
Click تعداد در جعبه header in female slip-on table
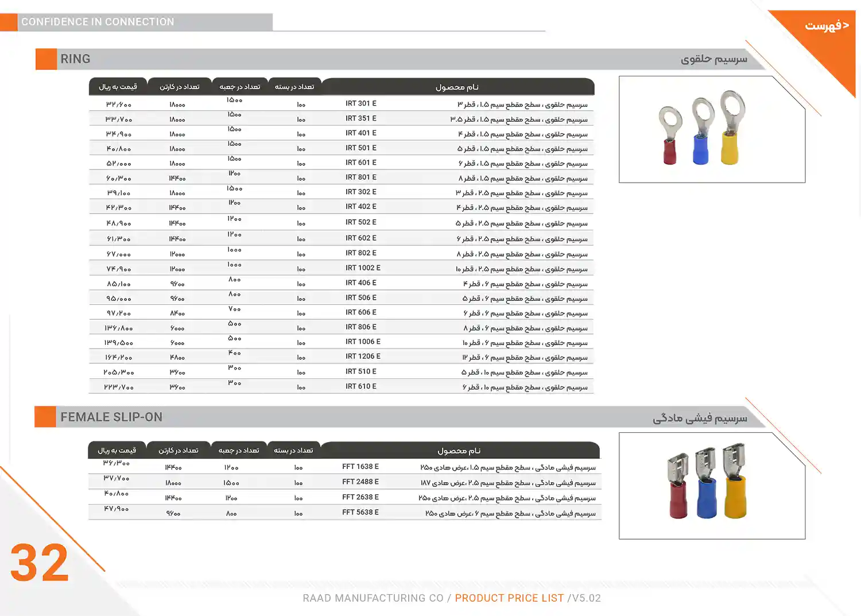click(x=239, y=451)
